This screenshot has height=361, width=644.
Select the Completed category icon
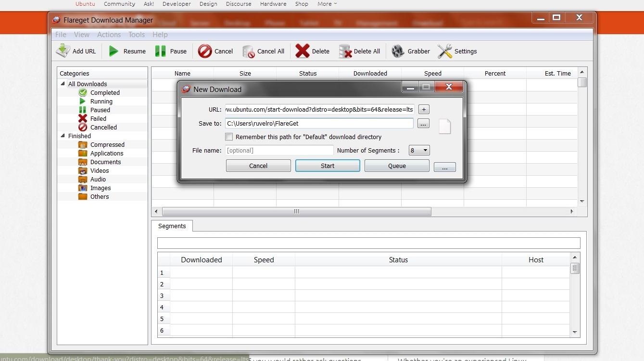tap(83, 92)
